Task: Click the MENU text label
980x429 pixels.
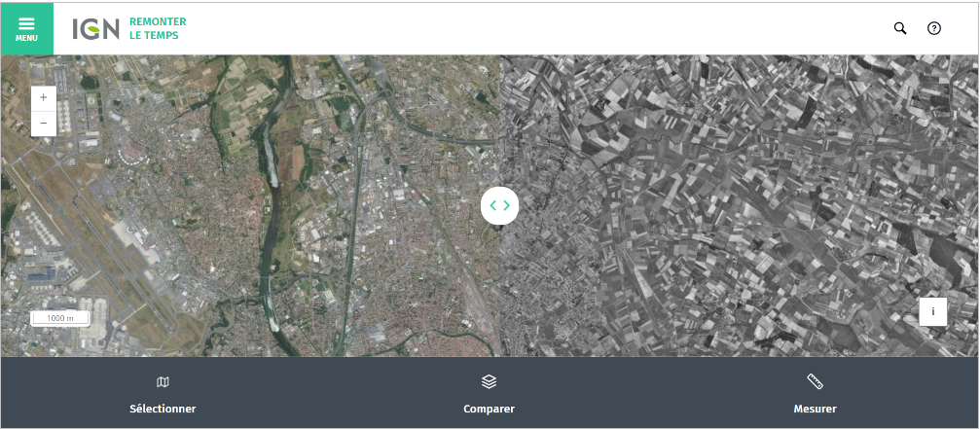Action: tap(26, 39)
